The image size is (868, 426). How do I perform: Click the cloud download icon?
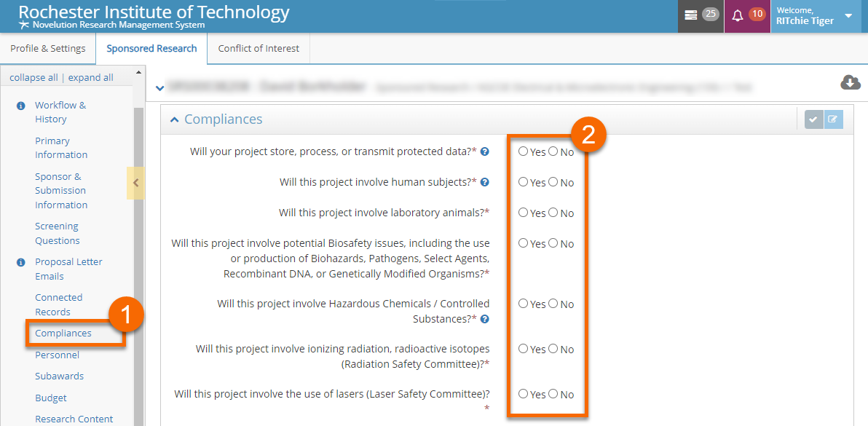click(850, 83)
